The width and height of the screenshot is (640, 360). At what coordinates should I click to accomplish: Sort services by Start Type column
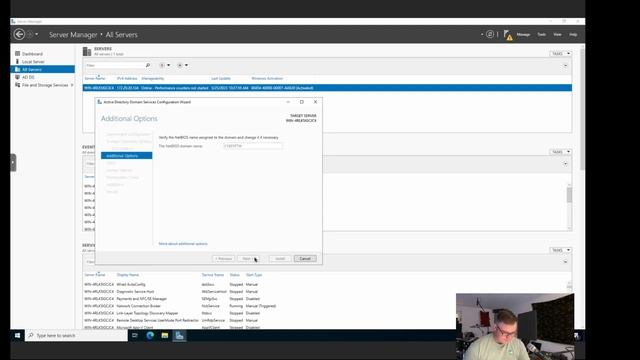click(x=254, y=275)
